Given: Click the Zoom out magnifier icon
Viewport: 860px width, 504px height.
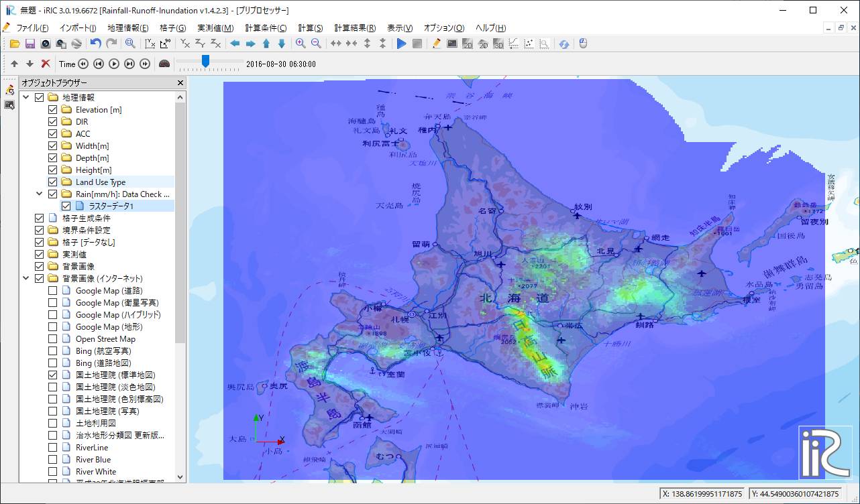Looking at the screenshot, I should point(316,44).
